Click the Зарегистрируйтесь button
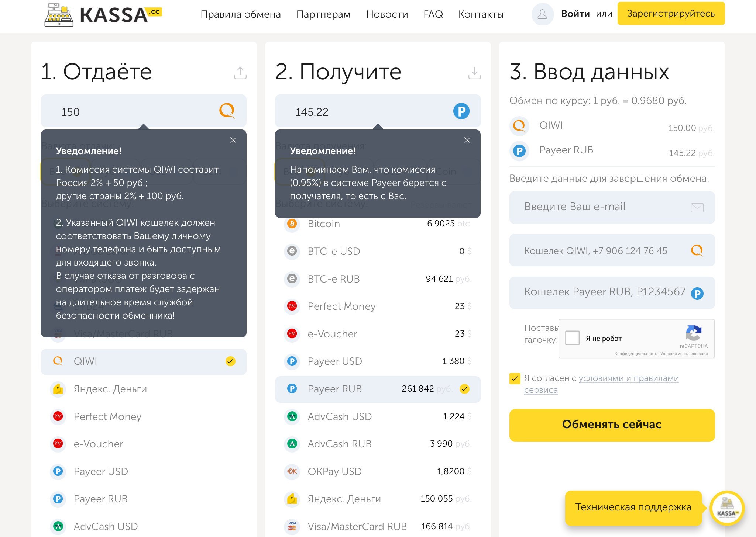 point(671,14)
